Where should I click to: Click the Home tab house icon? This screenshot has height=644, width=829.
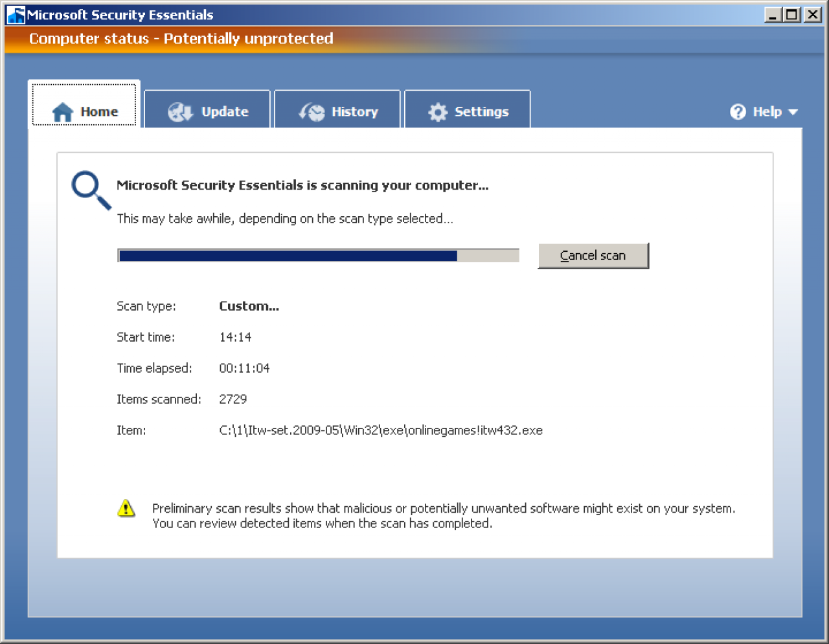(x=62, y=112)
